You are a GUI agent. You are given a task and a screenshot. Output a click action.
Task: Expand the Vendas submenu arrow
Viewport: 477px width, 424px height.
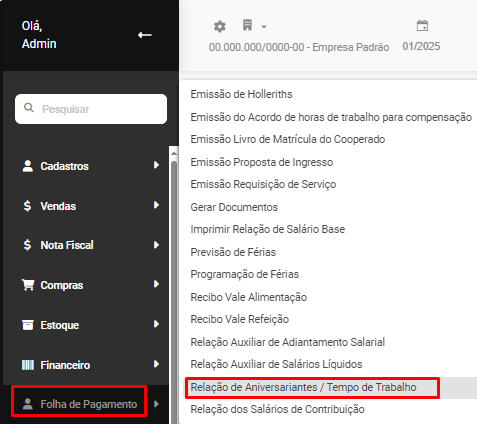[x=156, y=205]
